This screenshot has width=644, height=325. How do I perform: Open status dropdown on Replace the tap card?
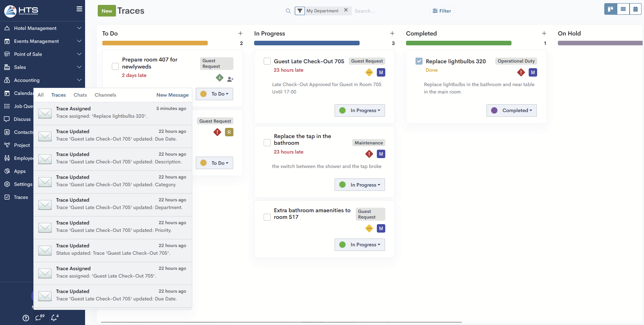click(x=360, y=185)
